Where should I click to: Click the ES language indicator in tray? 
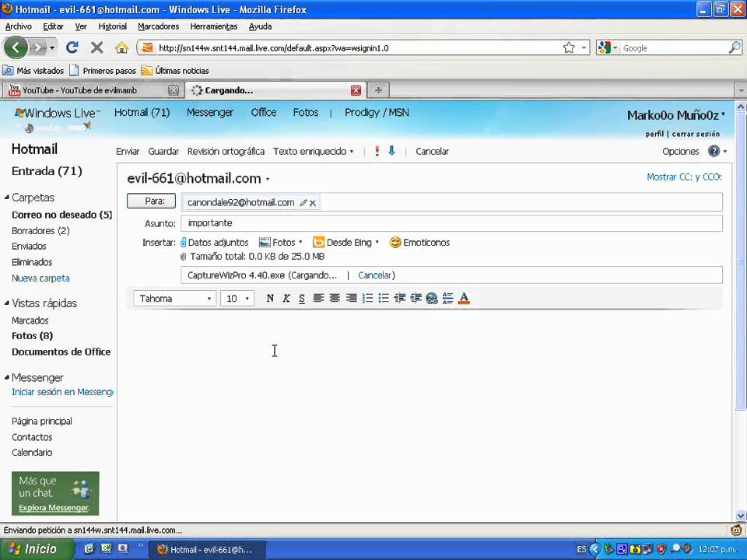pyautogui.click(x=581, y=549)
